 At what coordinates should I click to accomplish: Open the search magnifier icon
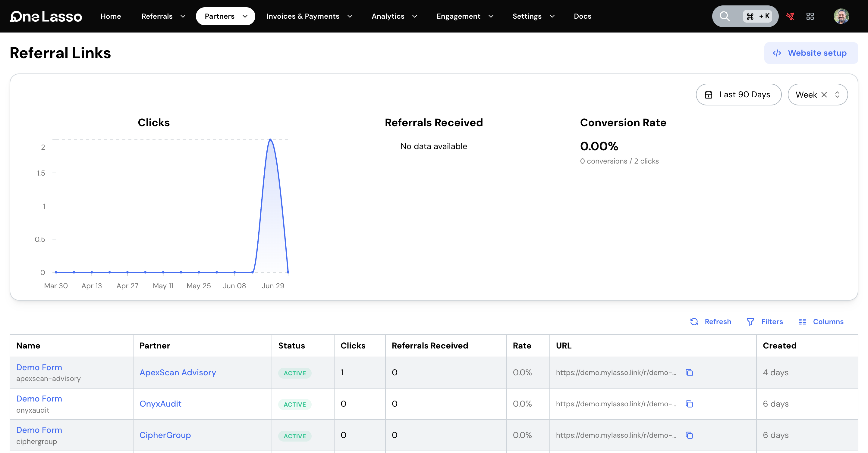coord(724,16)
